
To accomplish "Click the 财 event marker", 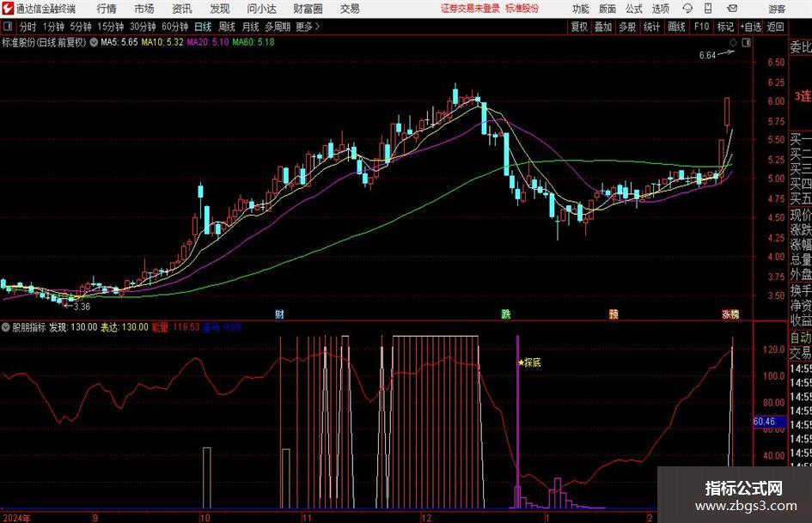I will pos(279,313).
